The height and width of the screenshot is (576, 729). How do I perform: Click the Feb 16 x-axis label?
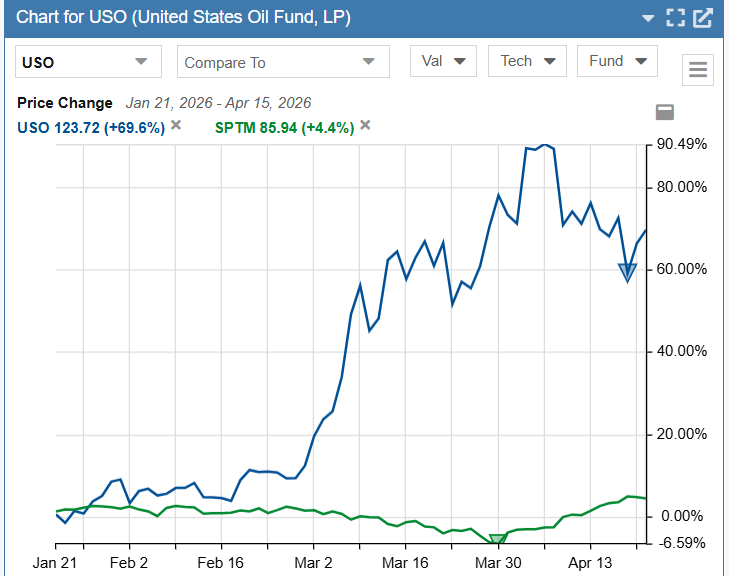coord(220,563)
